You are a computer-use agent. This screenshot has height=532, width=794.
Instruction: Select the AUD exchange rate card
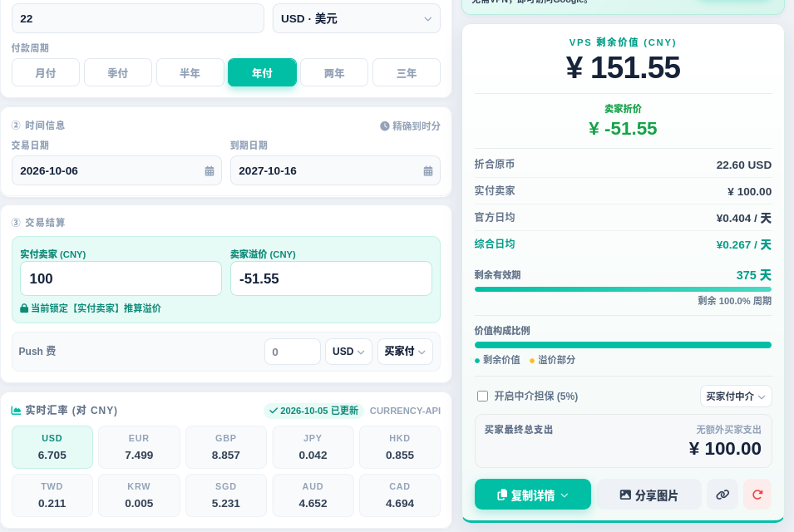click(313, 495)
